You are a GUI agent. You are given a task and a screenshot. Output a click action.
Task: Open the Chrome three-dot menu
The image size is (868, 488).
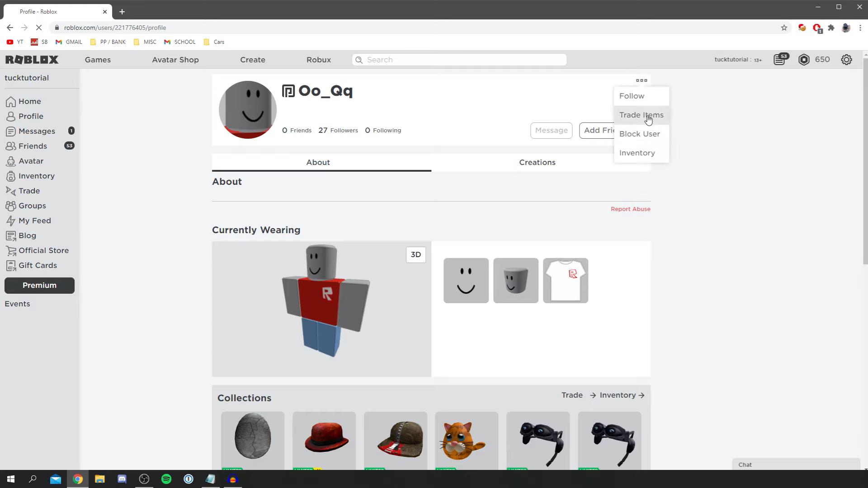(x=860, y=28)
